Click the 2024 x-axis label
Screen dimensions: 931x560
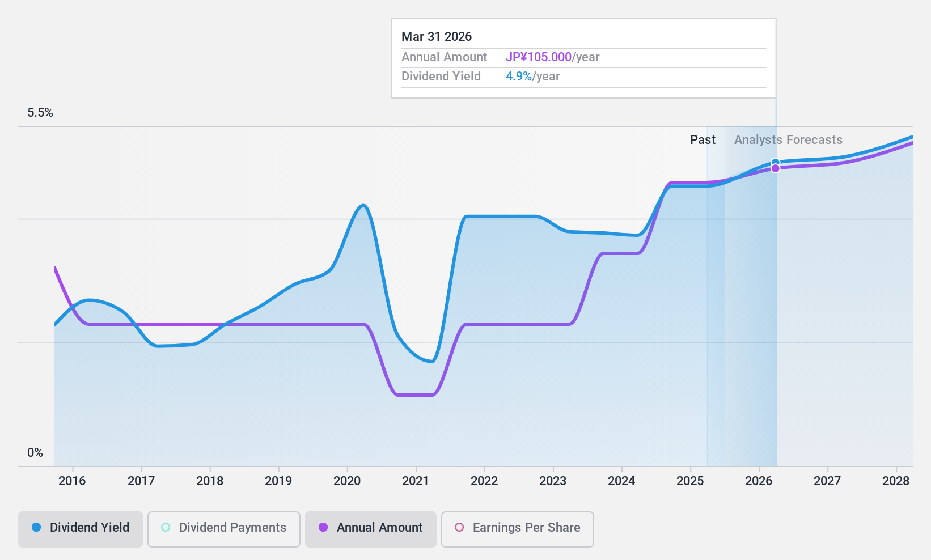(621, 481)
